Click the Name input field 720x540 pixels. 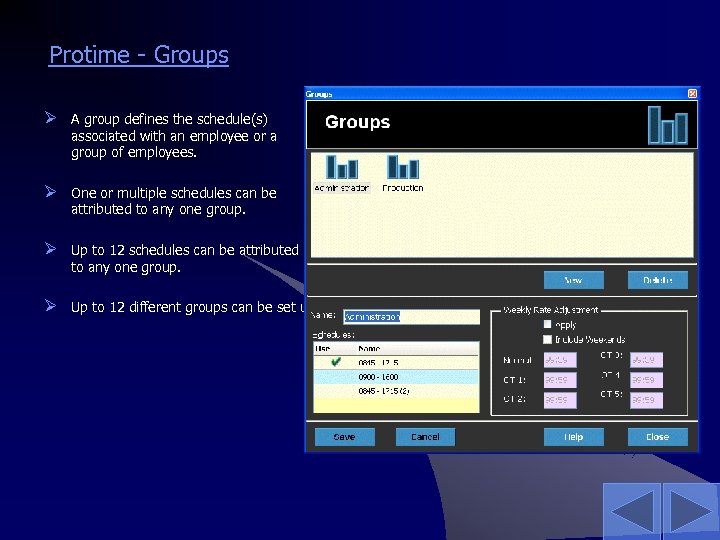411,317
